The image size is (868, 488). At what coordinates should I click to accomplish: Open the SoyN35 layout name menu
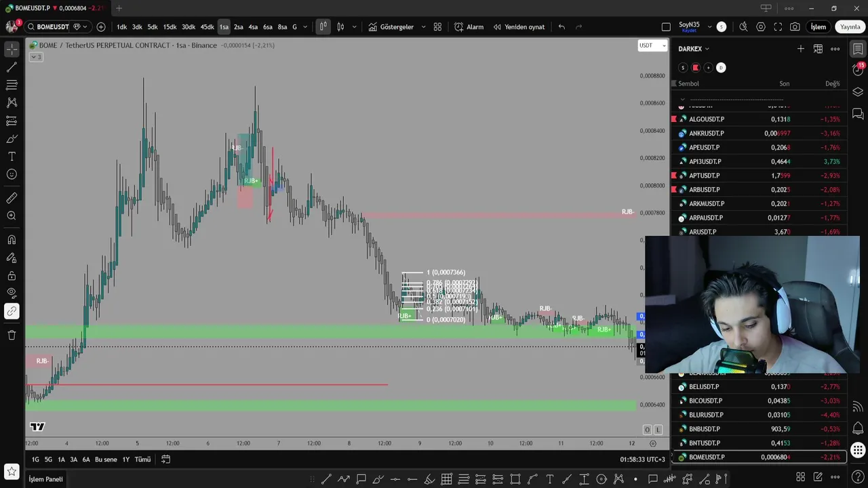pyautogui.click(x=689, y=27)
